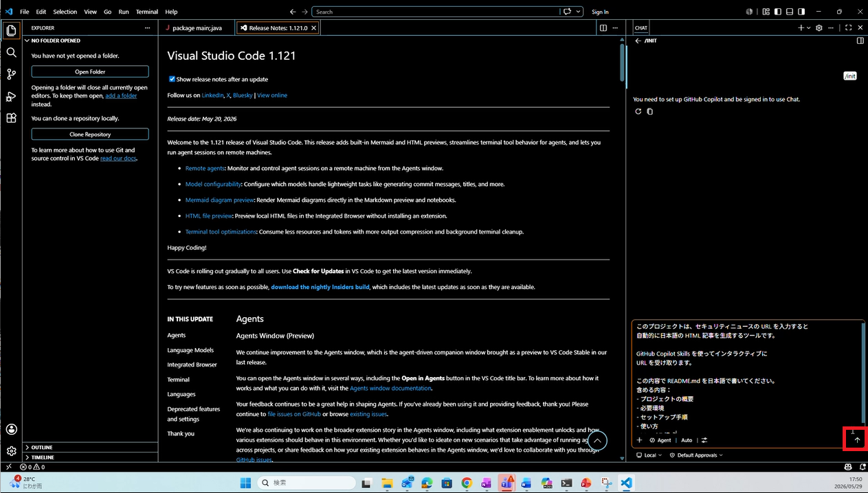Click the release notes vertical scrollbar
Image resolution: width=868 pixels, height=493 pixels.
623,63
